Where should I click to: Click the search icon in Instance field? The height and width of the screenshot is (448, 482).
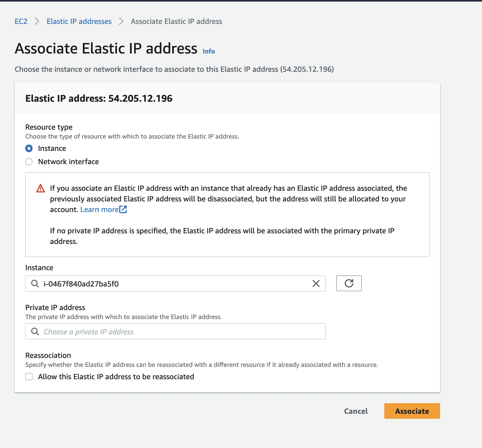point(35,283)
